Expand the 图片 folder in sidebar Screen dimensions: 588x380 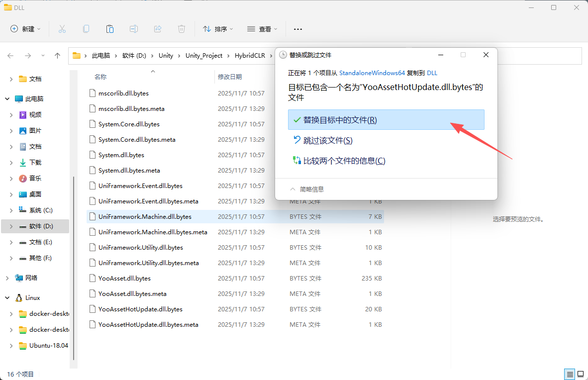point(11,130)
